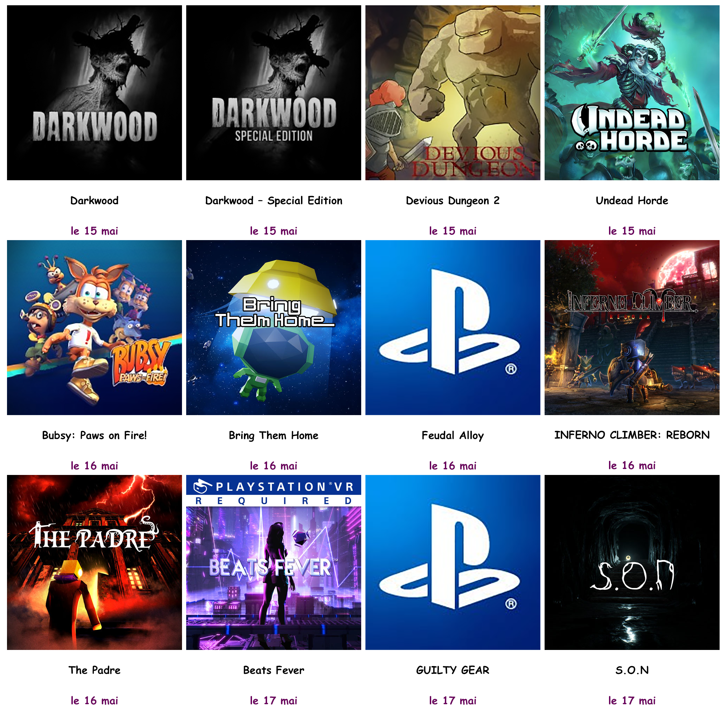Open the Devious Dungeon cover image

click(453, 93)
